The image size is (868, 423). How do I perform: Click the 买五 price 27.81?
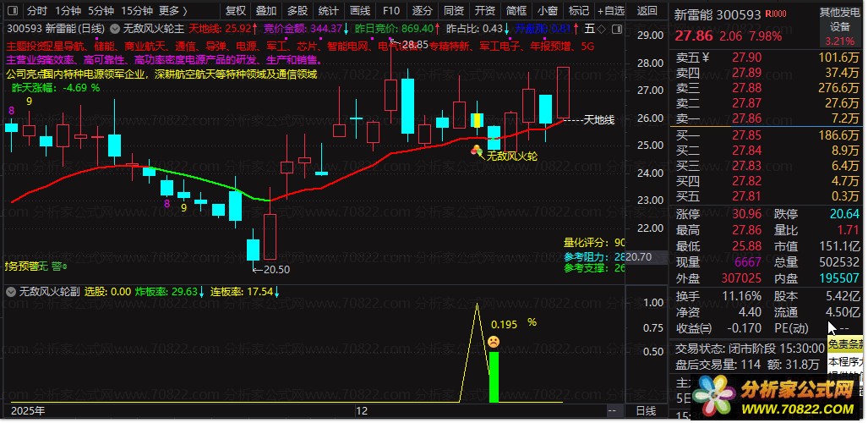pos(747,195)
